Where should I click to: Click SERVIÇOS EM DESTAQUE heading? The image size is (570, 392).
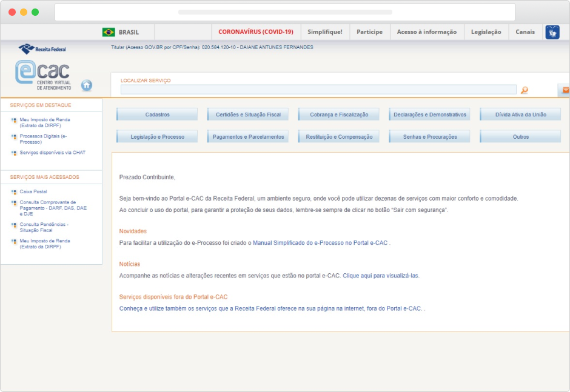click(41, 105)
